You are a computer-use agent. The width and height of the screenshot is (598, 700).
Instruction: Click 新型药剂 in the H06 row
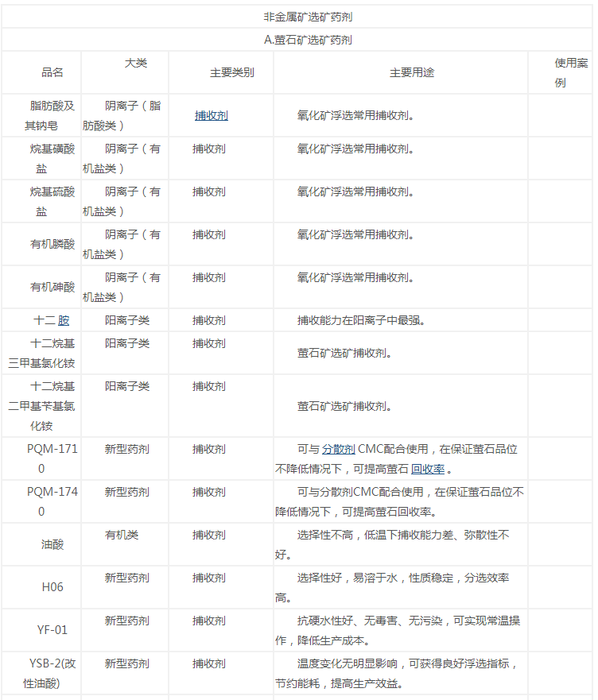tap(127, 577)
